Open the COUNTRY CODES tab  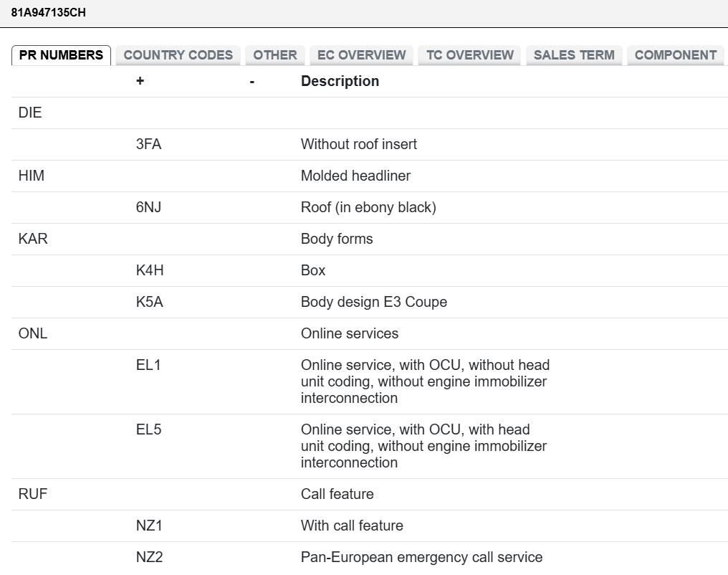(x=178, y=55)
